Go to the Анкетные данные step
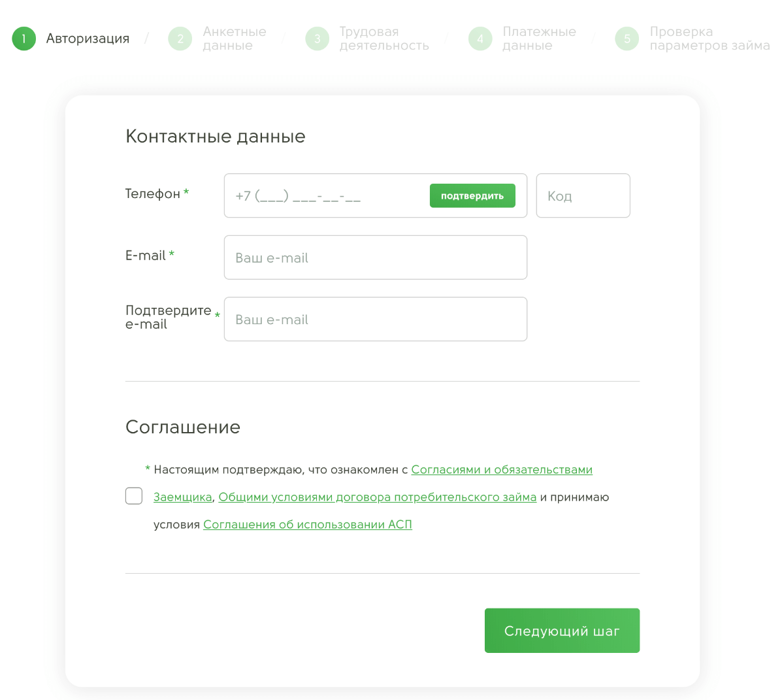The image size is (784, 700). pos(234,39)
